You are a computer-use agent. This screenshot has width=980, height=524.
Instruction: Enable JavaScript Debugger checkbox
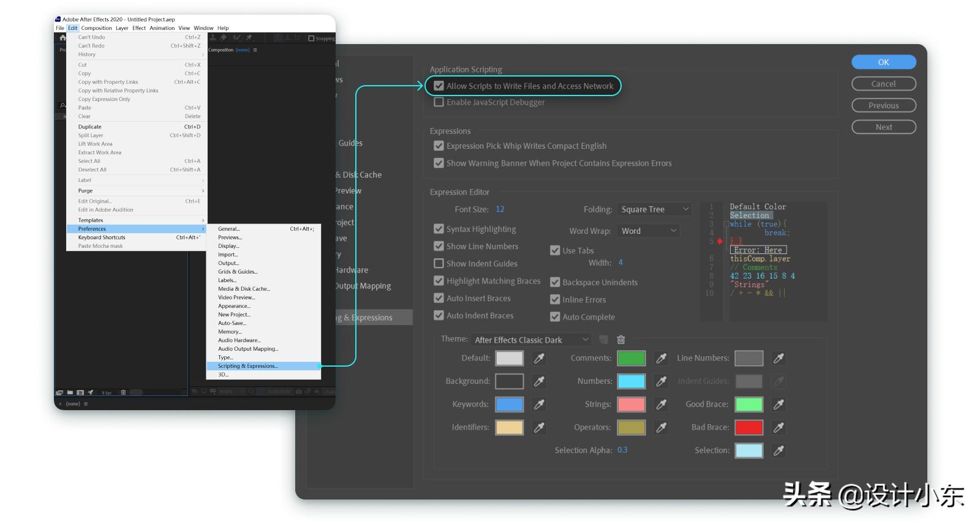tap(439, 102)
